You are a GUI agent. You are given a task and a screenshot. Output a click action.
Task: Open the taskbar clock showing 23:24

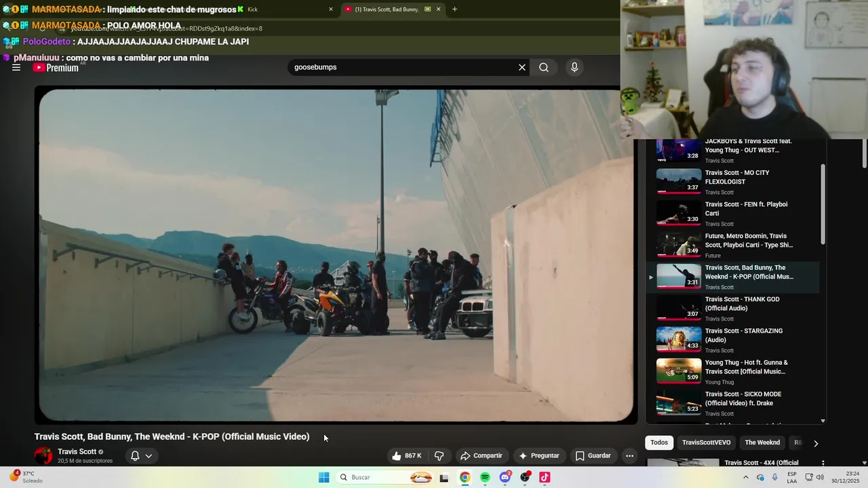[x=847, y=477]
